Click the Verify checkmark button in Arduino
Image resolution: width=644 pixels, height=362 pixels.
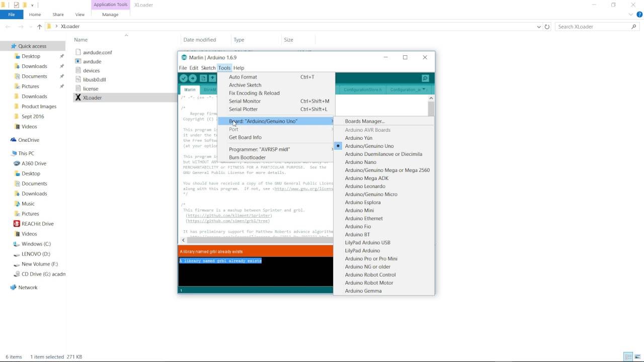click(184, 78)
